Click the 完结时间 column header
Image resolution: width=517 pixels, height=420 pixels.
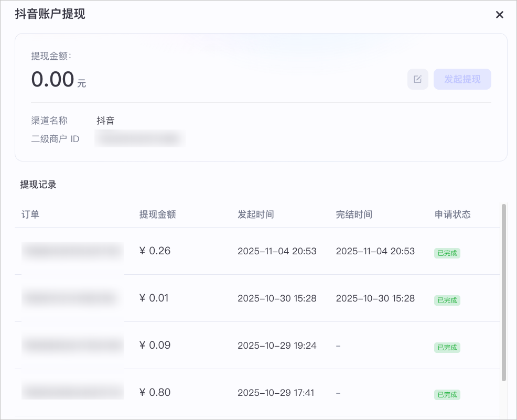pos(354,214)
